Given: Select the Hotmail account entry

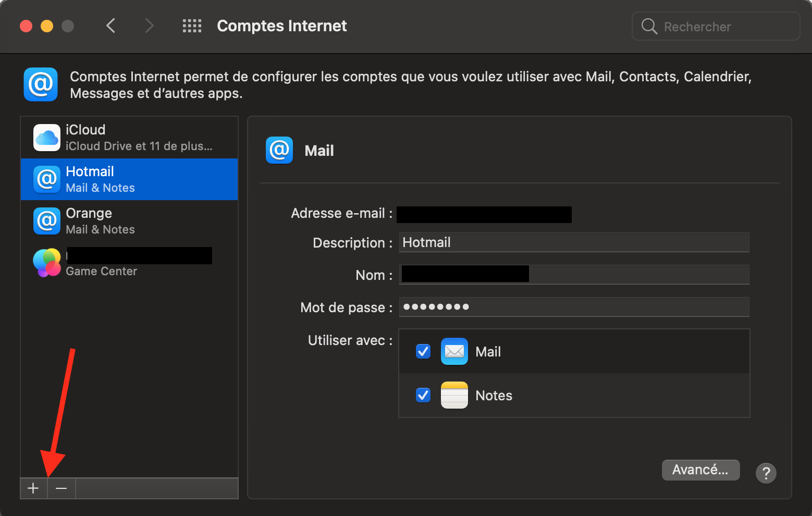Looking at the screenshot, I should click(129, 179).
